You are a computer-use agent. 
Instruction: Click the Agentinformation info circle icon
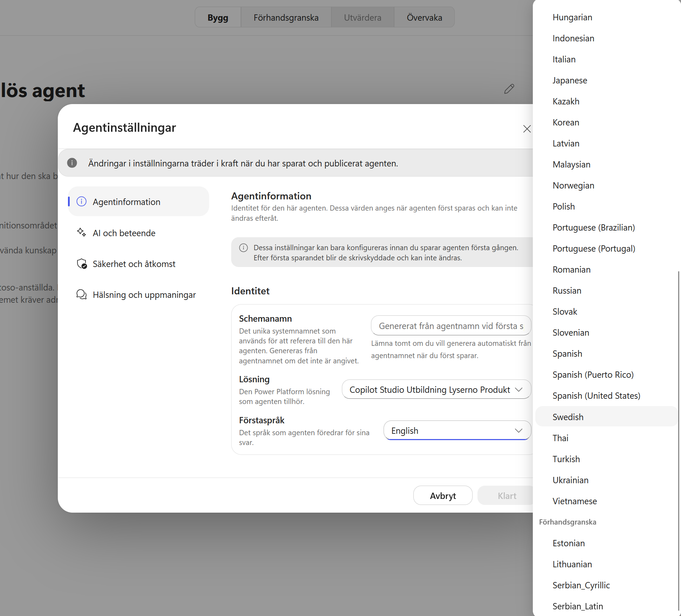coord(82,201)
